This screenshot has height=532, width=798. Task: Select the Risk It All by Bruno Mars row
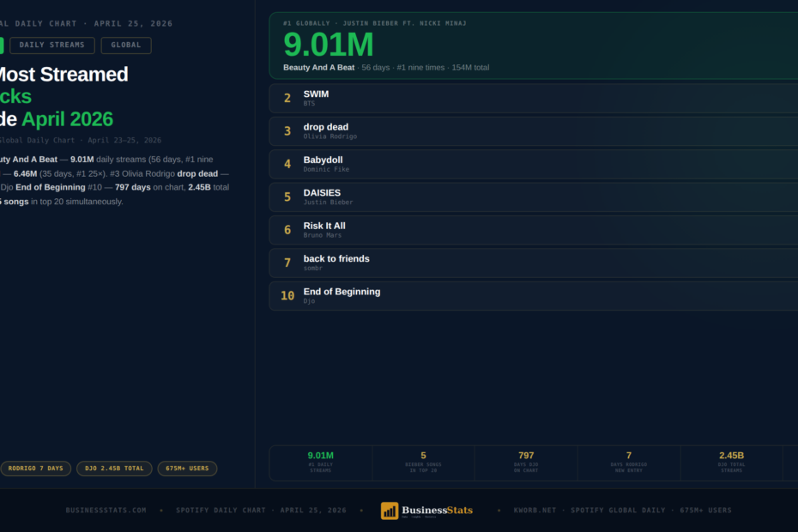[534, 230]
